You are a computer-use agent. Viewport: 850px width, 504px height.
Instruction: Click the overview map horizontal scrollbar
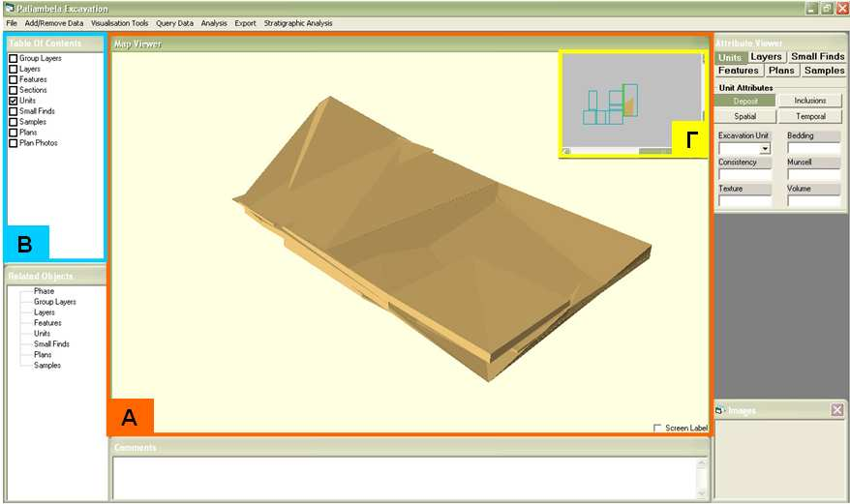point(618,152)
